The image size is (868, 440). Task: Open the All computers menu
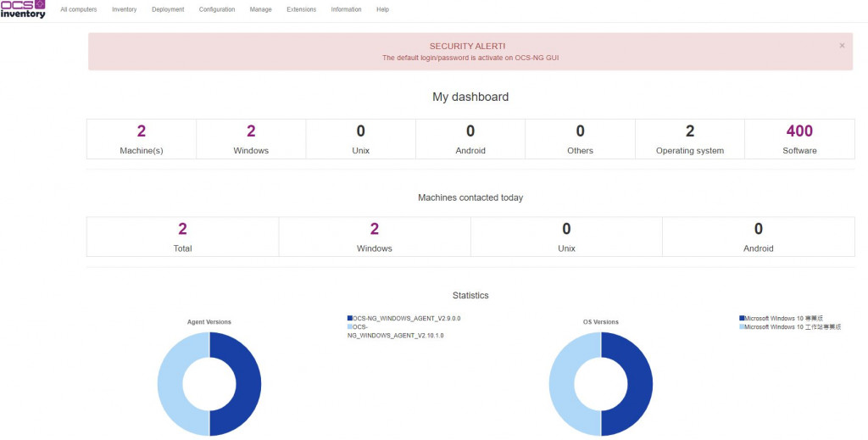pyautogui.click(x=79, y=9)
